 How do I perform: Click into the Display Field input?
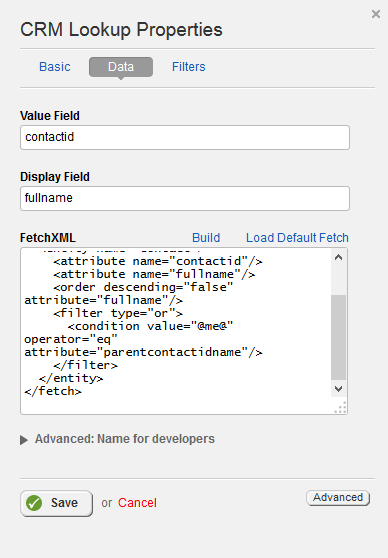click(x=185, y=199)
